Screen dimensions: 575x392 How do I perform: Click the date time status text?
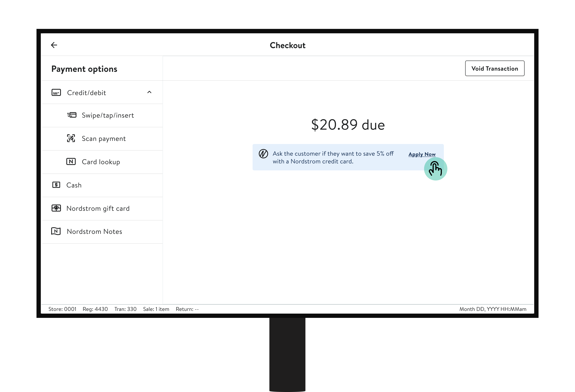[x=493, y=309]
